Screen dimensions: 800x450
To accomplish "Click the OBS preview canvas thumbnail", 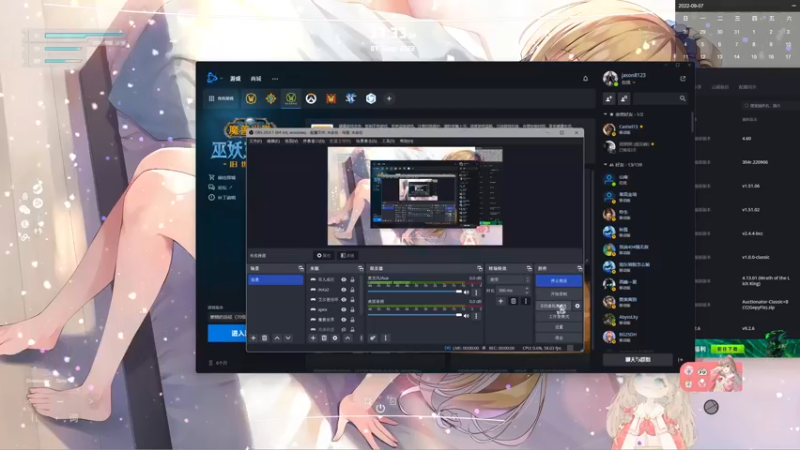I will click(415, 196).
